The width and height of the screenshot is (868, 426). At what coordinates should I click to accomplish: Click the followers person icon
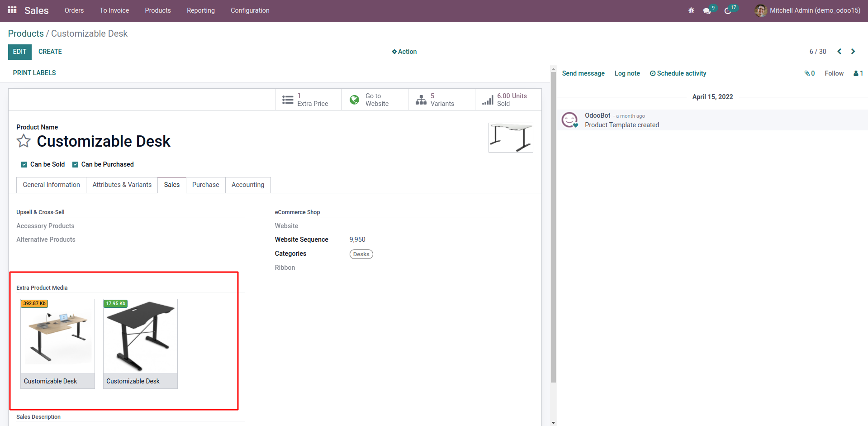coord(856,73)
